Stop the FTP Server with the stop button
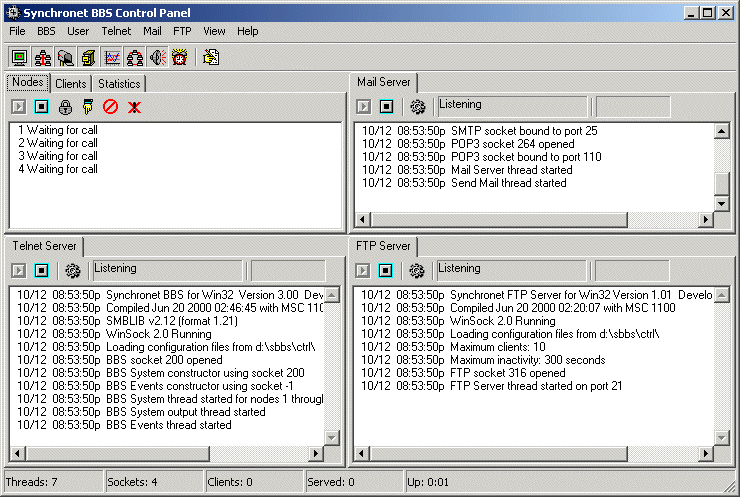Screen dimensions: 740x497 coord(386,271)
